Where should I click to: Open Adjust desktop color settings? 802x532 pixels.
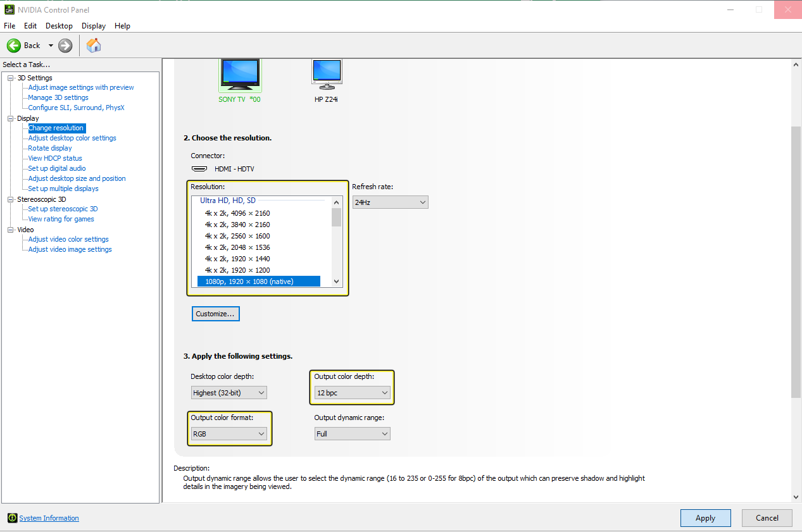click(x=72, y=138)
